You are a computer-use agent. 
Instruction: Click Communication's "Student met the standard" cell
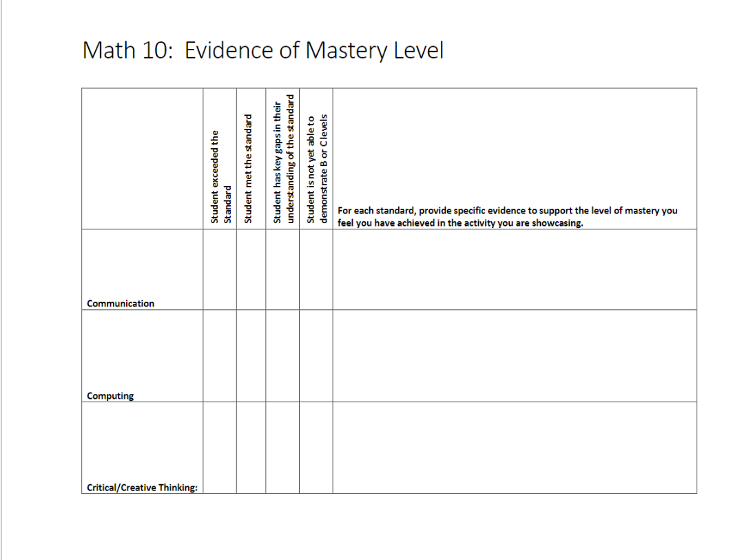pos(251,269)
